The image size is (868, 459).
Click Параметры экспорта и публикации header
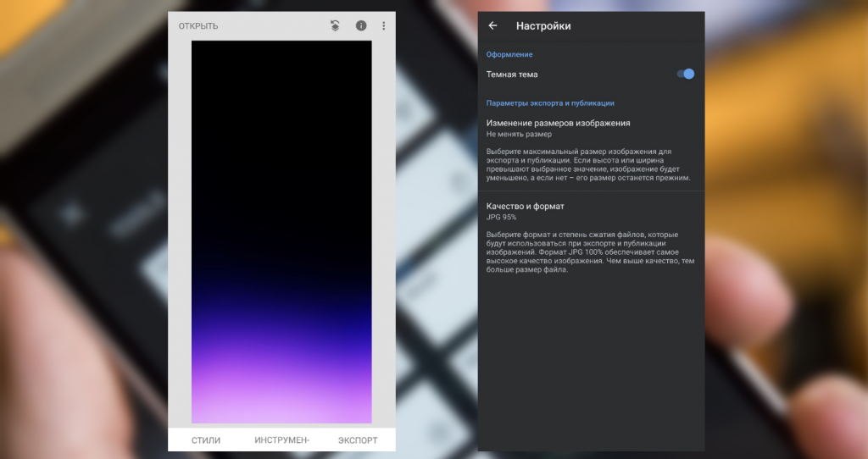pyautogui.click(x=550, y=102)
